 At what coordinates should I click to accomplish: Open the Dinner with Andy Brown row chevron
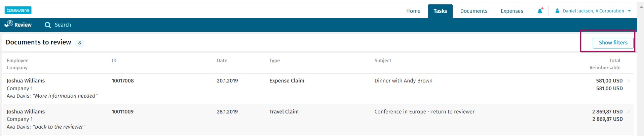point(629,81)
